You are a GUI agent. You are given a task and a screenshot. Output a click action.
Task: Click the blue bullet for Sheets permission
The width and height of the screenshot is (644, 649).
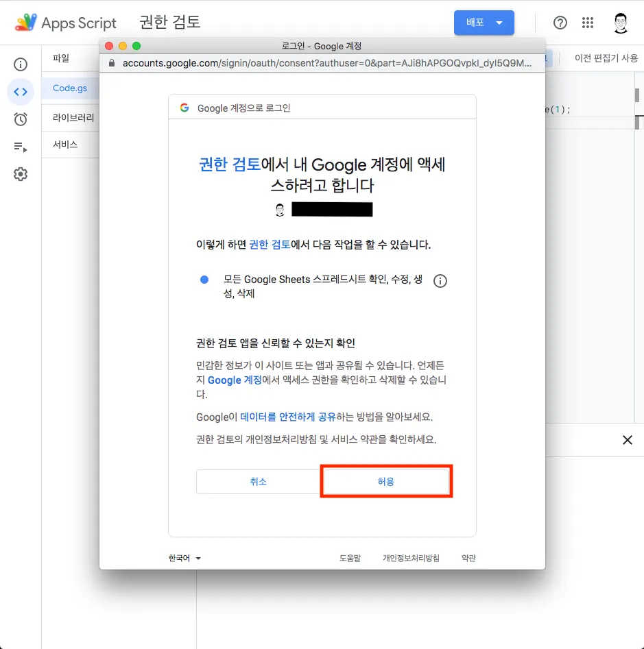pyautogui.click(x=204, y=280)
